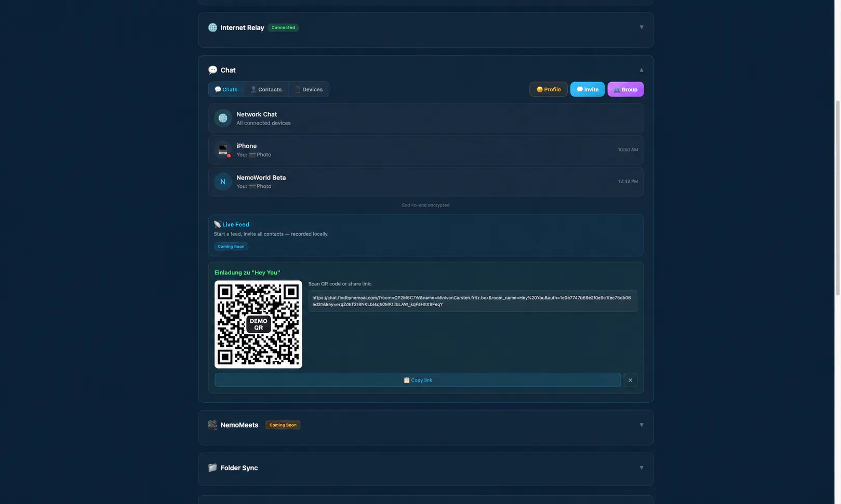The image size is (841, 504).
Task: Open the NemoWorld Beta conversation
Action: [426, 182]
